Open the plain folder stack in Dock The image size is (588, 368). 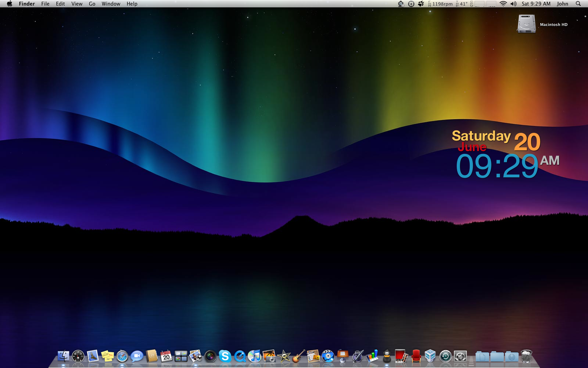pyautogui.click(x=497, y=356)
